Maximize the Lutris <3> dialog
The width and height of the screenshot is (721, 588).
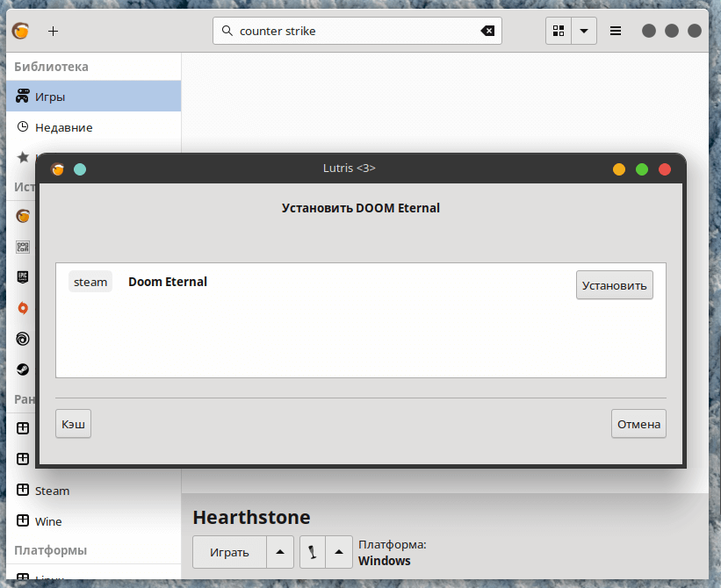click(x=642, y=169)
